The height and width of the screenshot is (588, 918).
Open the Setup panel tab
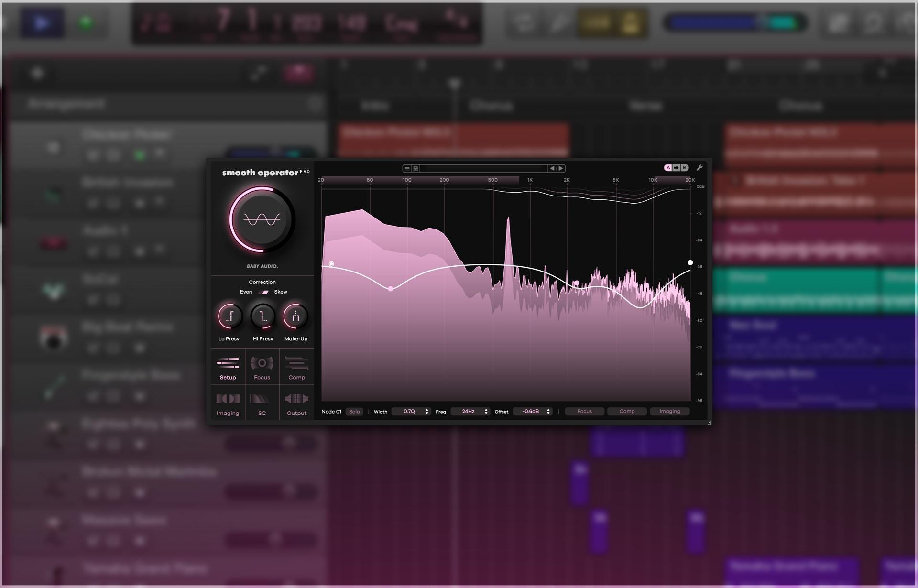(x=228, y=367)
